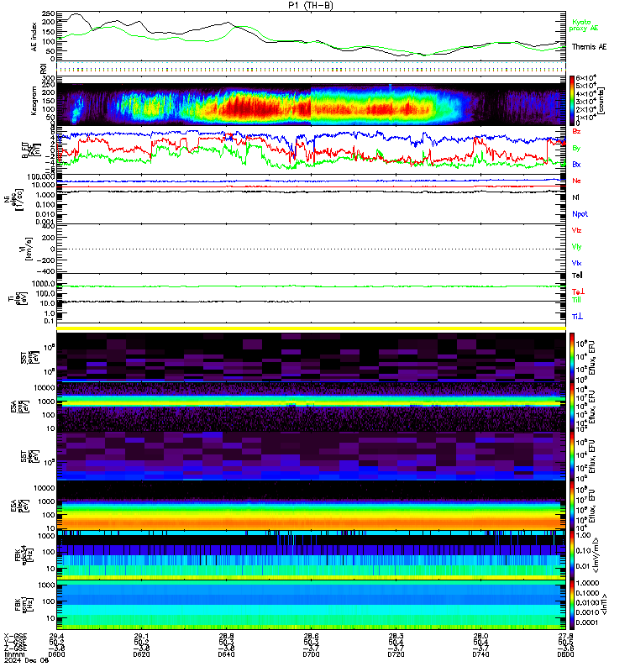Viewport: 630px width, 672px height.
Task: Click the 6x10^4 keogram color bar value
Action: [585, 78]
